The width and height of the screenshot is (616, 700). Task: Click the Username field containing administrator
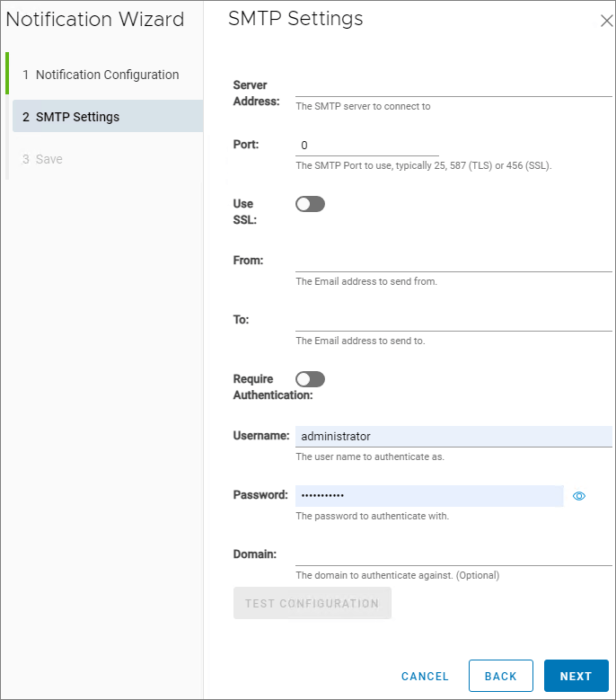pyautogui.click(x=453, y=437)
